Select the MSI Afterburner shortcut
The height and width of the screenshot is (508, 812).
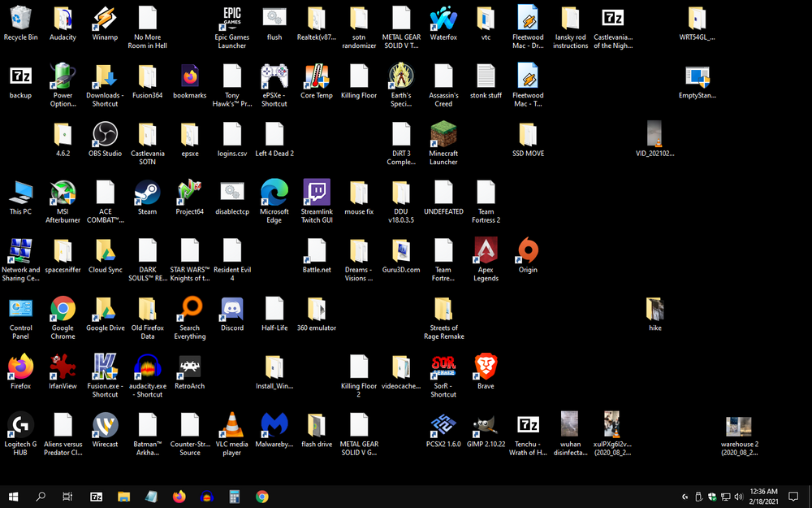point(63,193)
